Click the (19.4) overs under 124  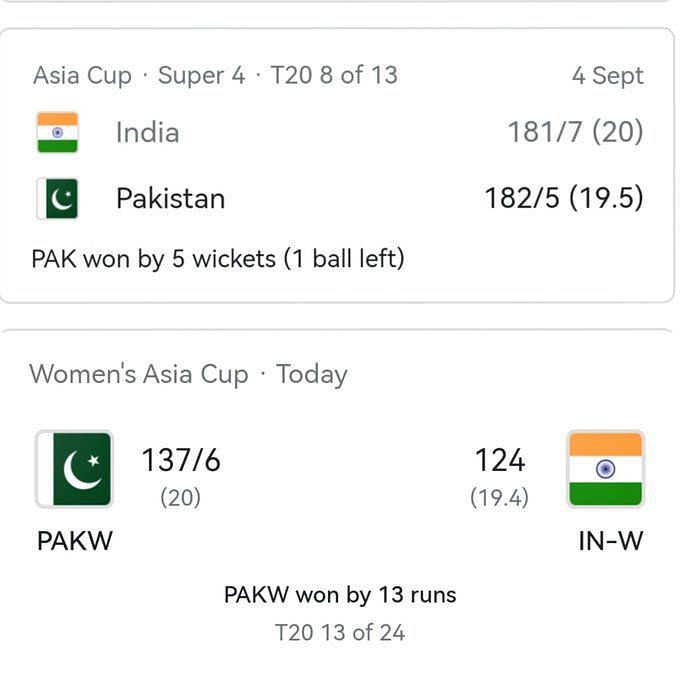click(500, 498)
